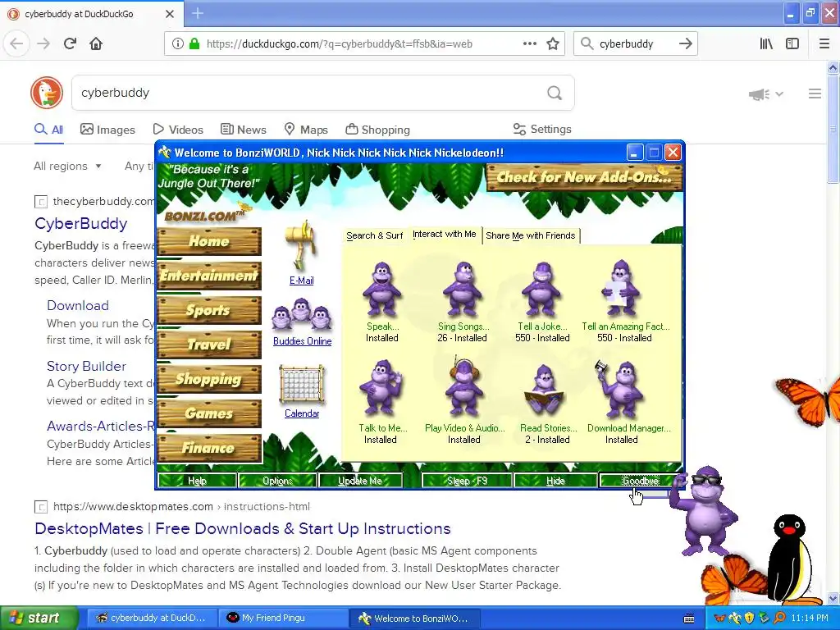
Task: Open DuckDuckGo side menu icon
Action: [815, 94]
